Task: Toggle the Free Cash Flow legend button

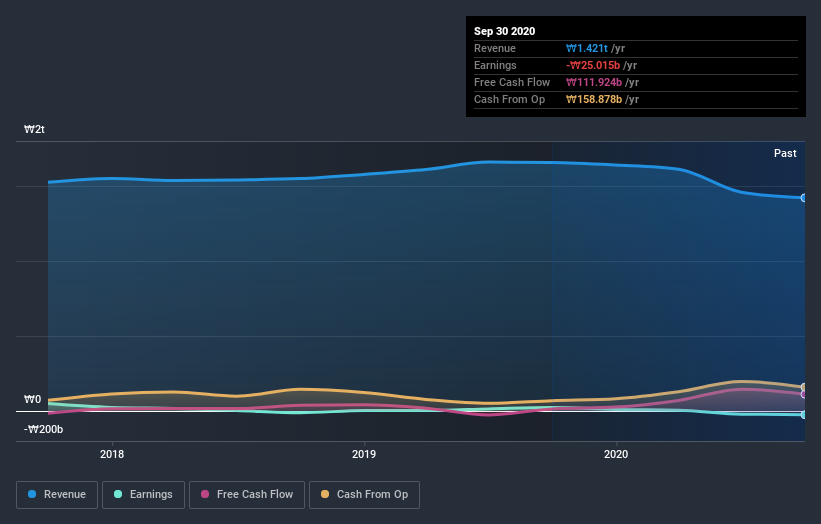Action: point(247,495)
